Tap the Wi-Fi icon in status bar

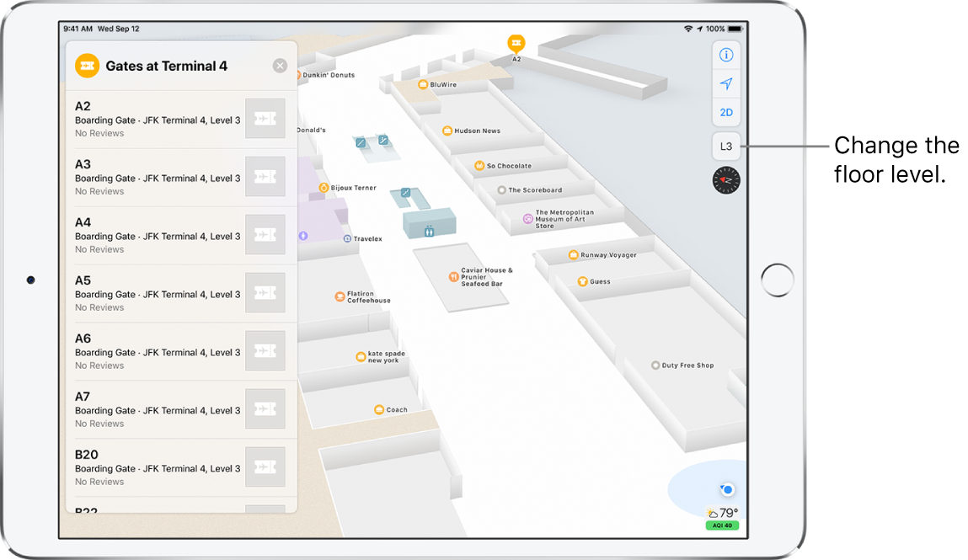687,29
